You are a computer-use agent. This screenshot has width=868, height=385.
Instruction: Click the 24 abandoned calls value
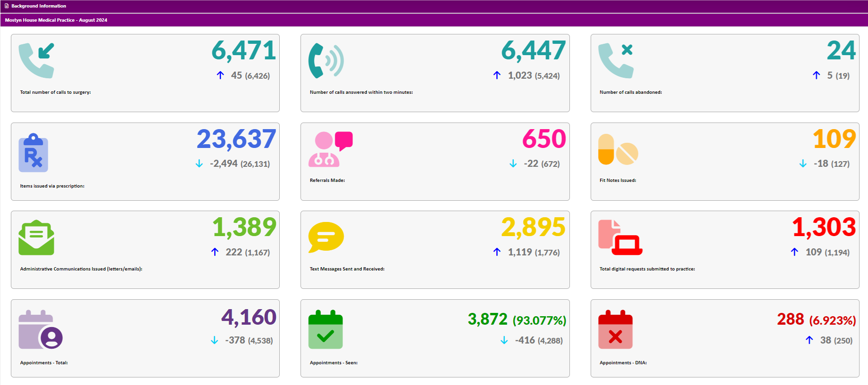[x=842, y=50]
